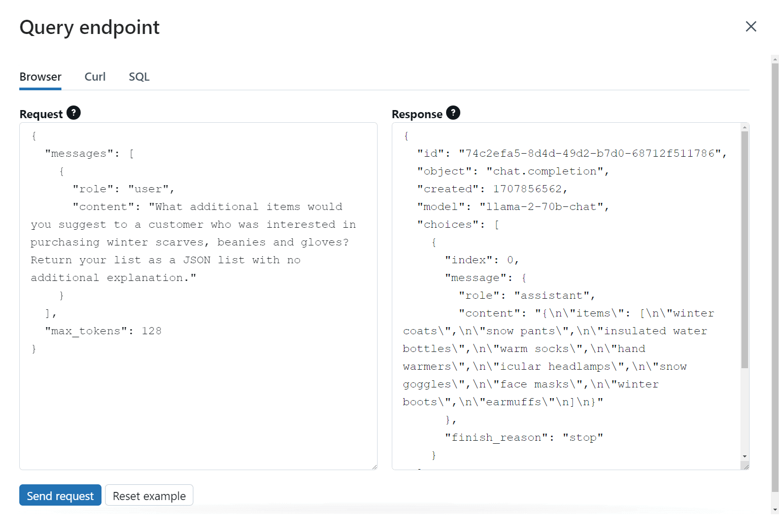
Task: Click the Response panel scroll-up arrow
Action: (744, 127)
